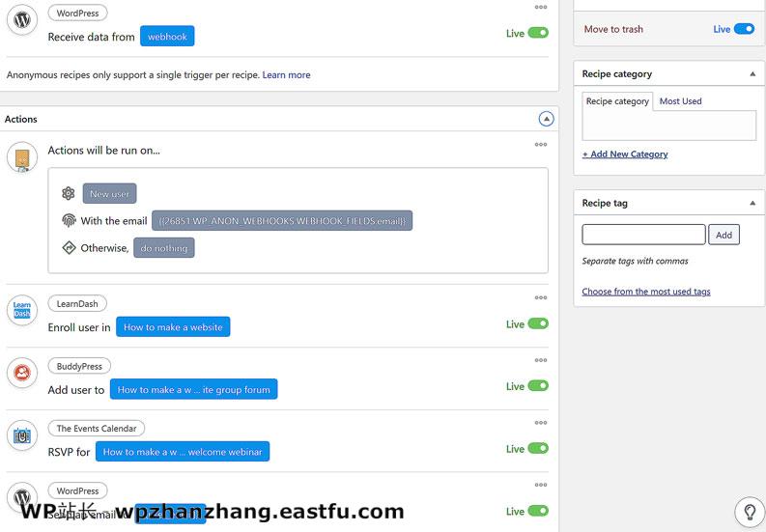Viewport: 766px width, 532px height.
Task: Click the bottom WordPress integration label
Action: (x=77, y=490)
